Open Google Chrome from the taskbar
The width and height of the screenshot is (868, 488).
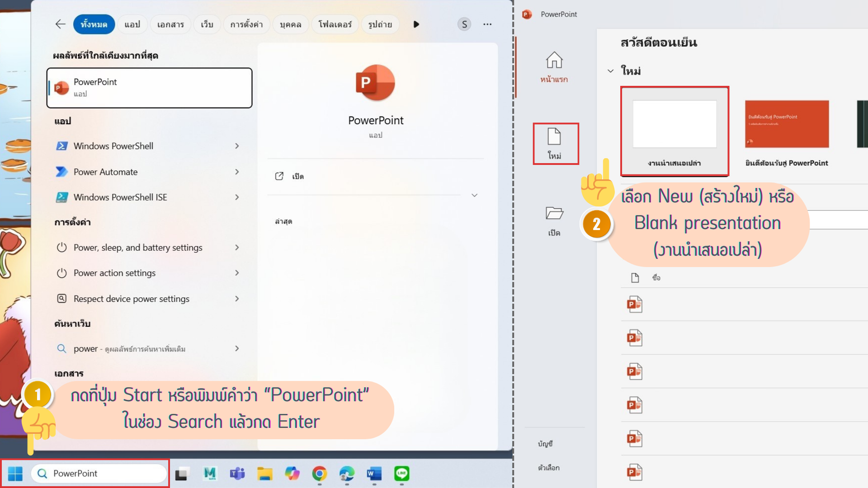point(320,474)
